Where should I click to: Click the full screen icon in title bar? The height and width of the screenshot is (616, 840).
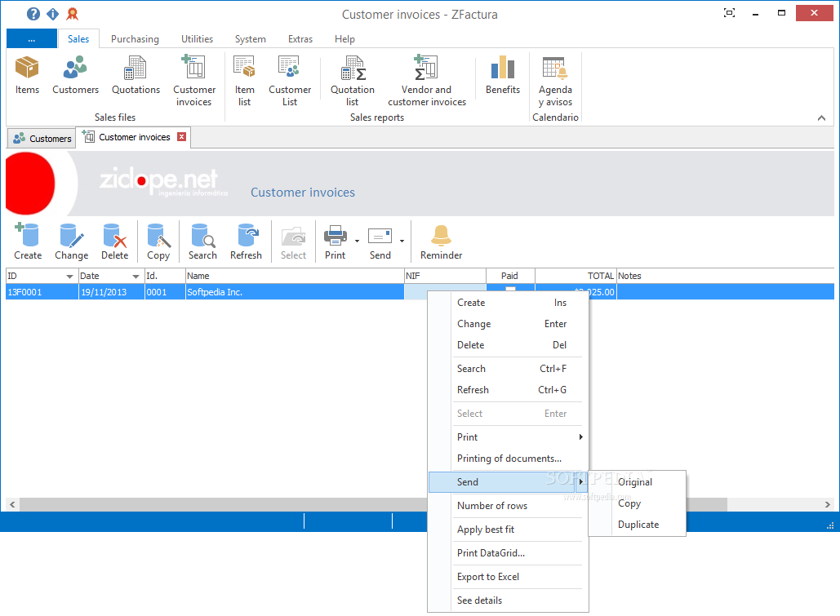click(729, 13)
